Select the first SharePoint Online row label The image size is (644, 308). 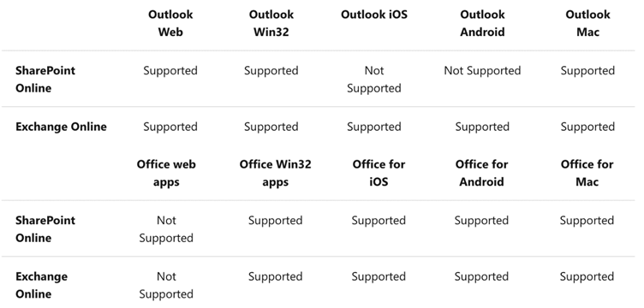point(45,80)
